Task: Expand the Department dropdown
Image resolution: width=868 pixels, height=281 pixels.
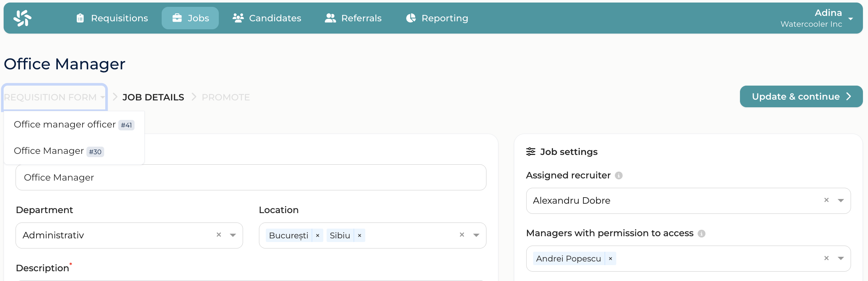Action: pyautogui.click(x=233, y=235)
